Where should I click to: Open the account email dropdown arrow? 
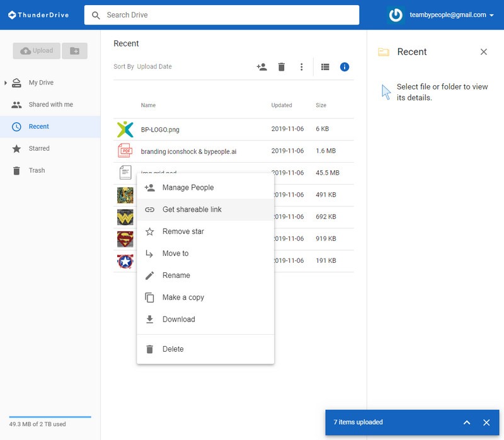point(492,15)
